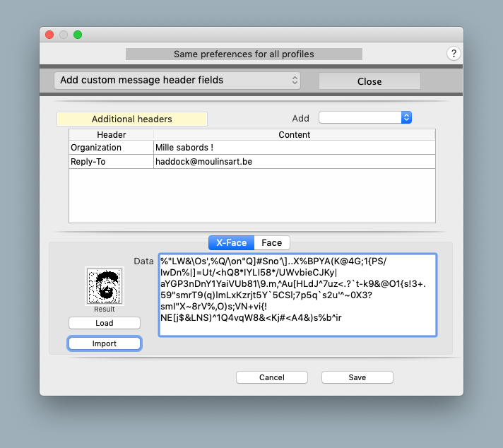This screenshot has height=448, width=503.
Task: Close the window with the red button
Action: 49,34
